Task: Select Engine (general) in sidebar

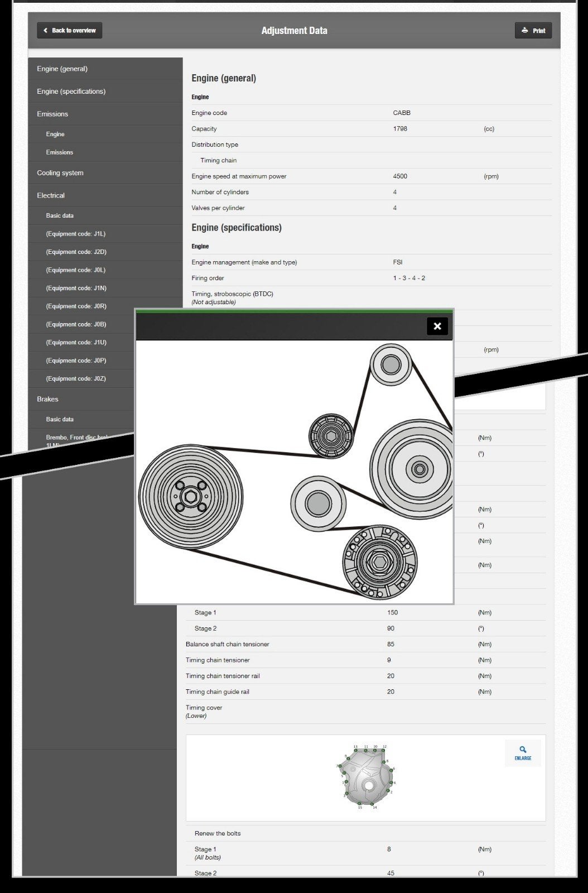Action: coord(105,69)
